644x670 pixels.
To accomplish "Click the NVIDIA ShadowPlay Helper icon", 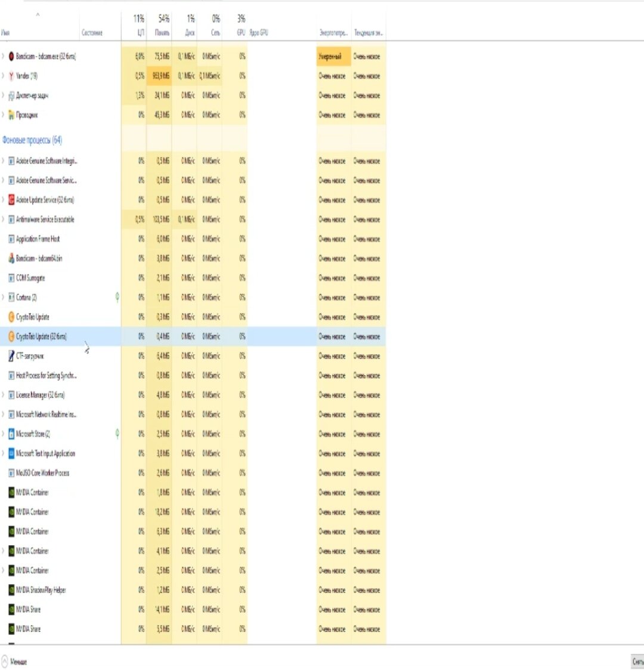I will tap(11, 590).
